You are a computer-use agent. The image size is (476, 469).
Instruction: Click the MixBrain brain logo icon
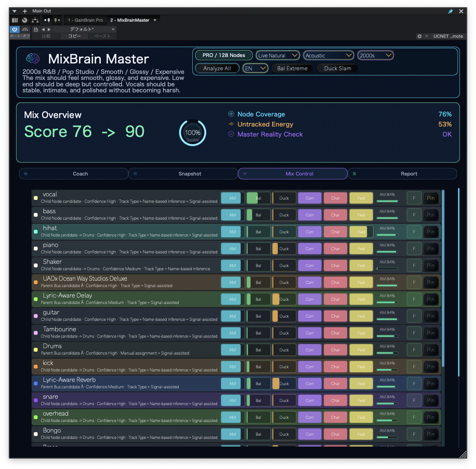coord(33,58)
